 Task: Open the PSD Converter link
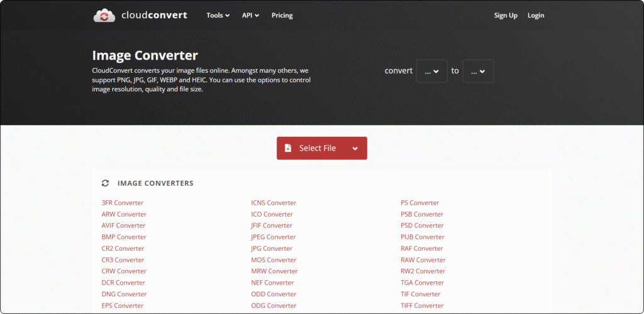pos(422,225)
